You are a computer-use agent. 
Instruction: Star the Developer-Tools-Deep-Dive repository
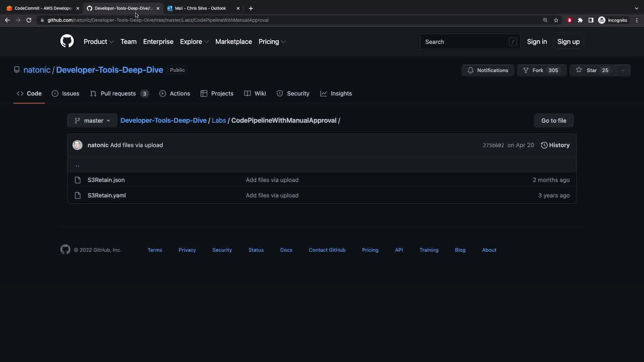592,70
